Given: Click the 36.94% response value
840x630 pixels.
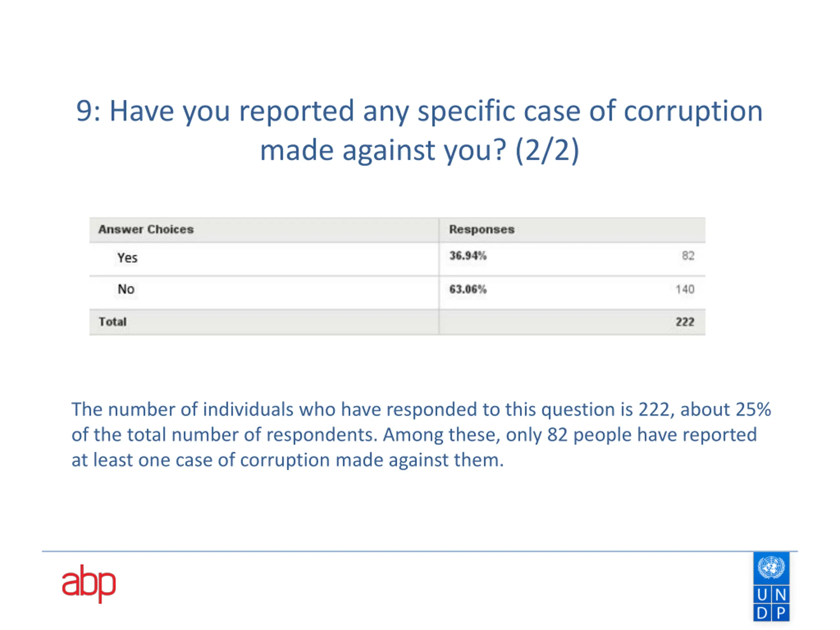Looking at the screenshot, I should (x=468, y=256).
